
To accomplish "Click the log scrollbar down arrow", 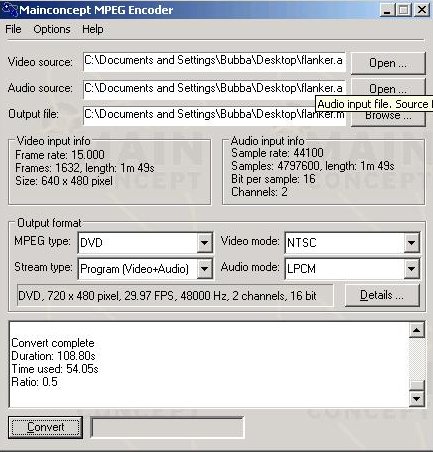I will point(417,398).
